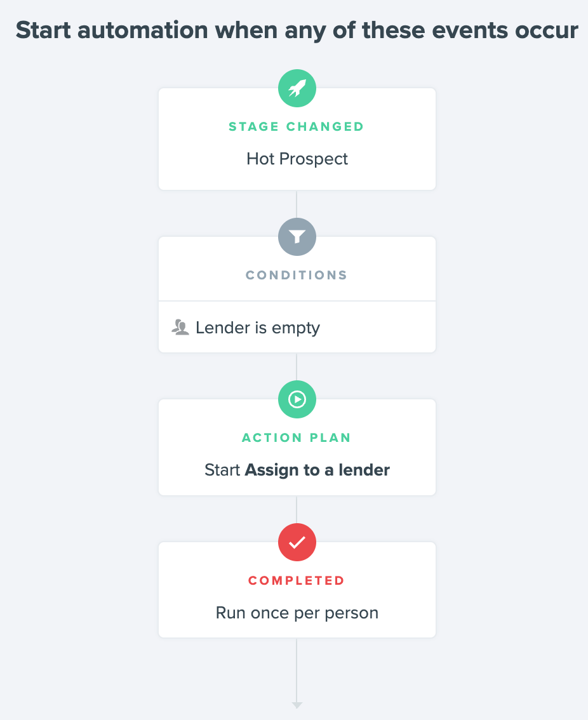The image size is (588, 720).
Task: Click the CONDITIONS label text
Action: click(297, 275)
